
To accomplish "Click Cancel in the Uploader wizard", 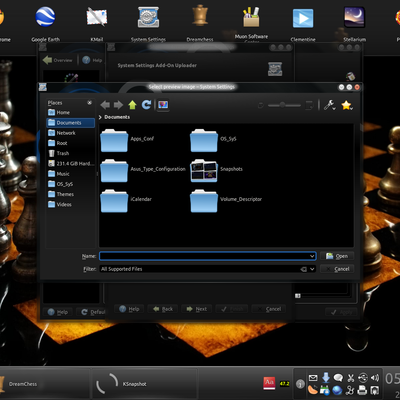I will click(x=269, y=309).
